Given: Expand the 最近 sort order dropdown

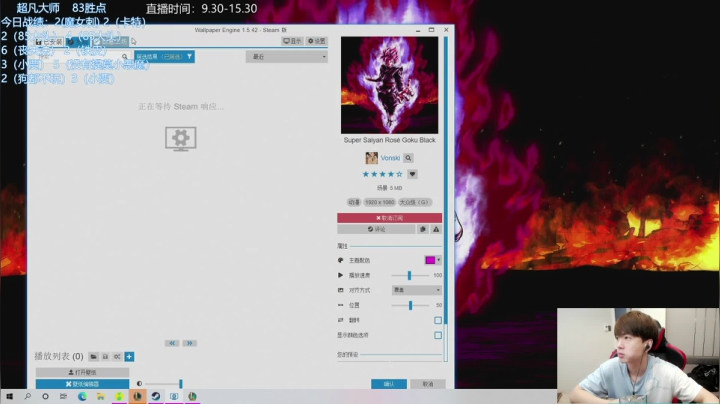Looking at the screenshot, I should [287, 56].
